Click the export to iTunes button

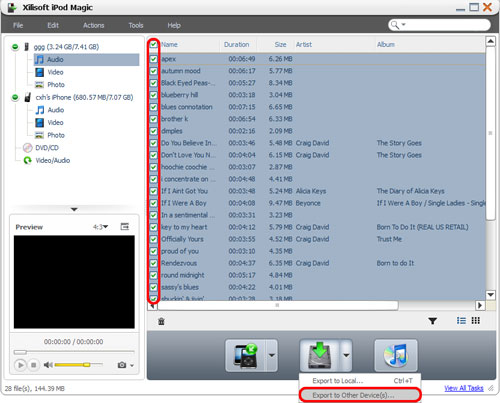point(396,355)
